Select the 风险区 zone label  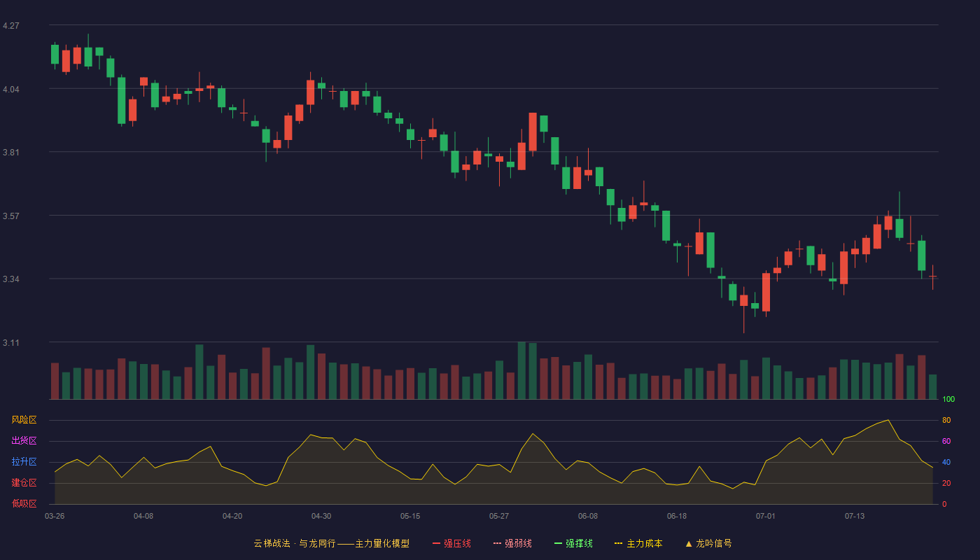[x=24, y=420]
